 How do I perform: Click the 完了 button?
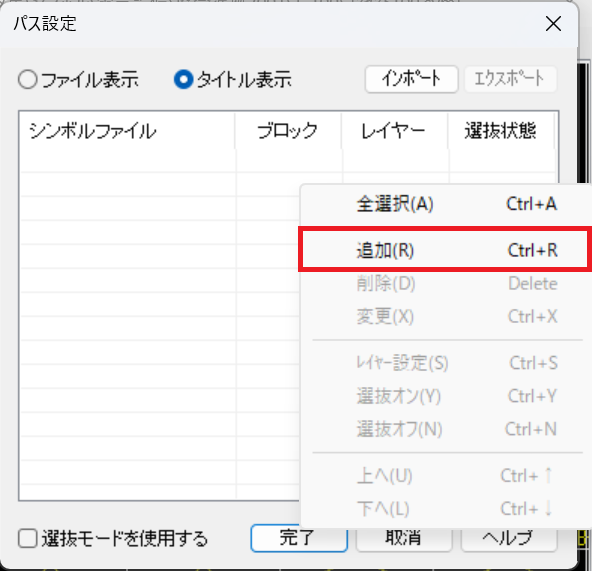(x=299, y=538)
